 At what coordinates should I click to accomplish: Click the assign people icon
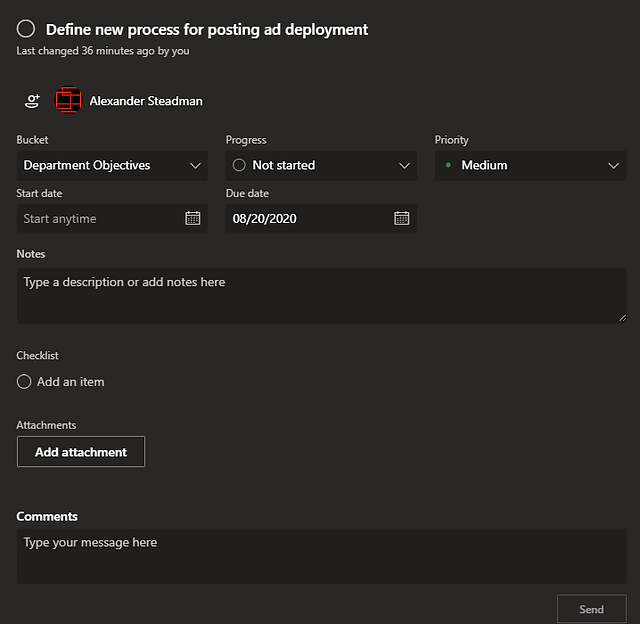click(x=32, y=101)
